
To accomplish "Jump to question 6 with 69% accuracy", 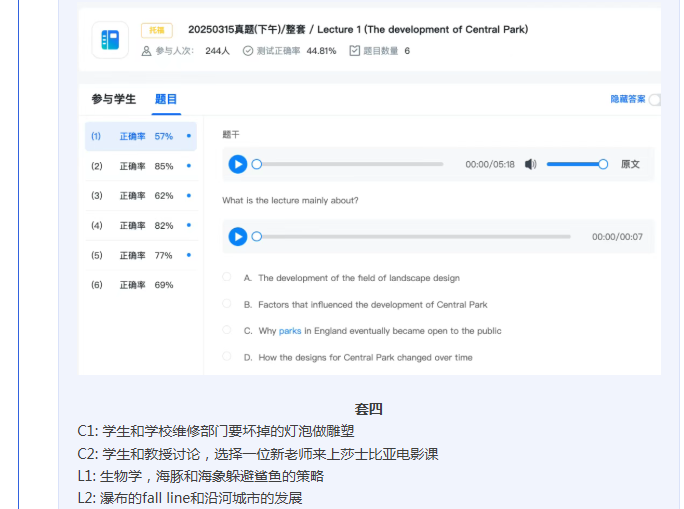I will [140, 285].
